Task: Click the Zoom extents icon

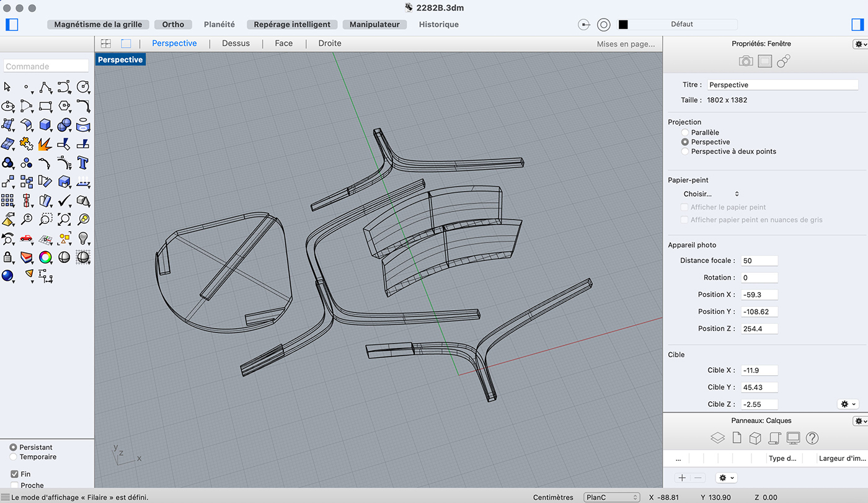Action: pos(64,219)
